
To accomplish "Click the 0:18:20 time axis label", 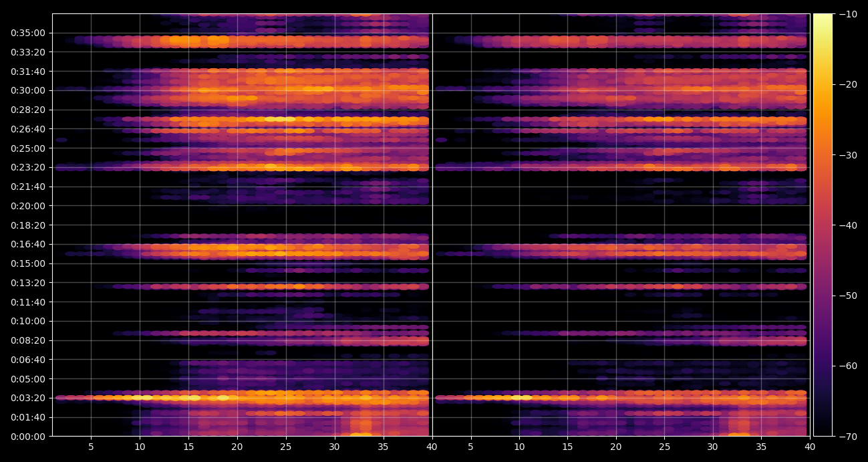I will click(x=27, y=225).
